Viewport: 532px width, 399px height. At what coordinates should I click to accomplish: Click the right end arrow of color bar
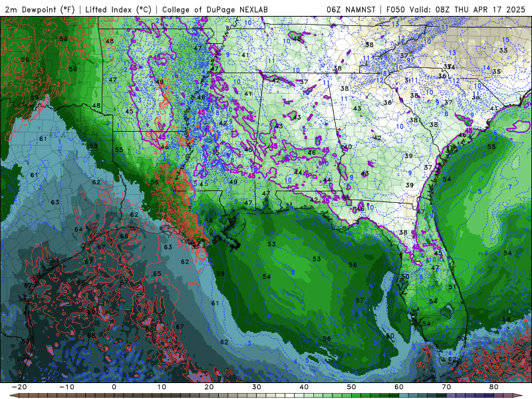coord(519,396)
